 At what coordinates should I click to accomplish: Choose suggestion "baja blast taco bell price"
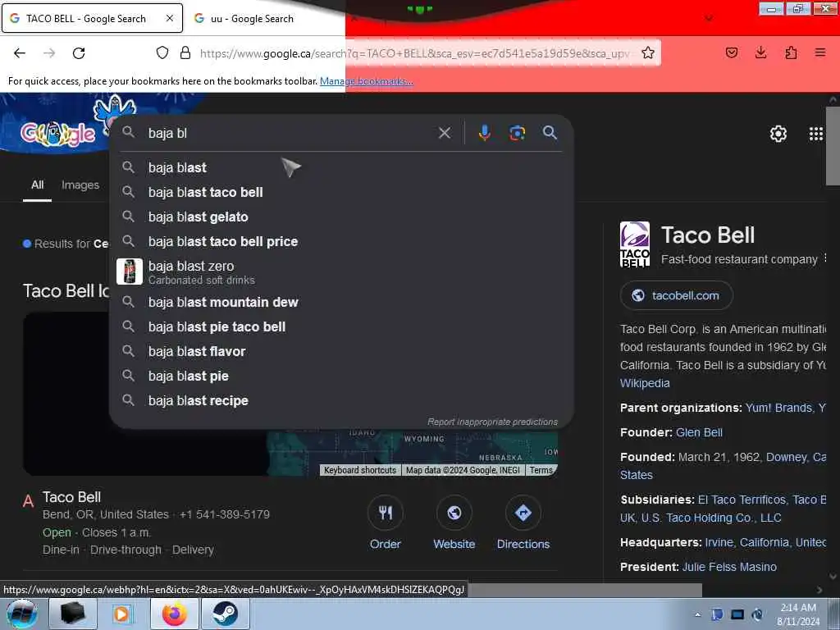tap(340, 242)
